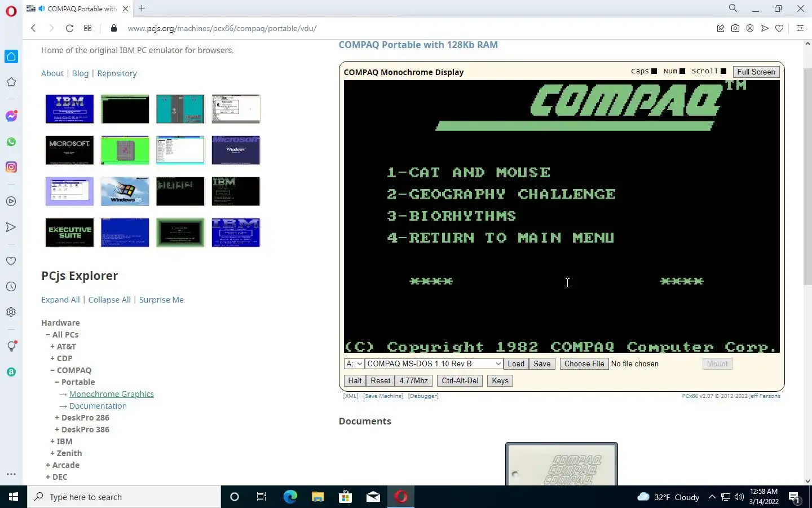The width and height of the screenshot is (812, 508).
Task: Click the Save diskette button
Action: 542,364
